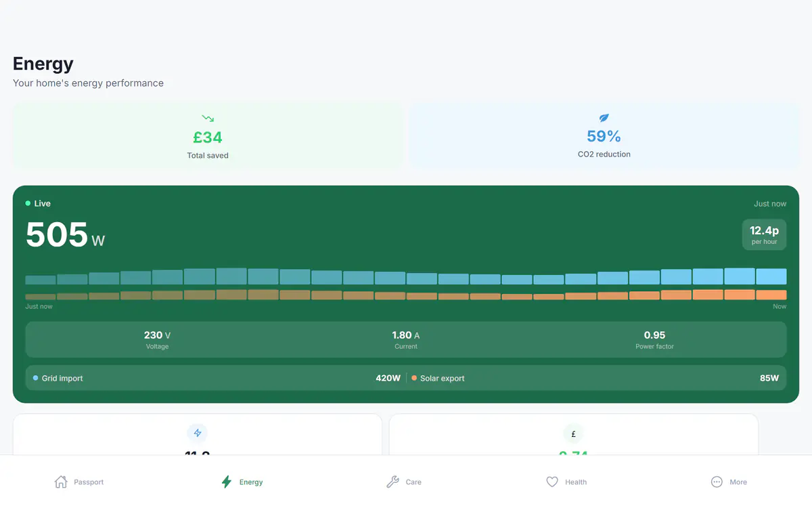Click the pound sign icon in lower card
This screenshot has height=508, width=812.
tap(573, 433)
